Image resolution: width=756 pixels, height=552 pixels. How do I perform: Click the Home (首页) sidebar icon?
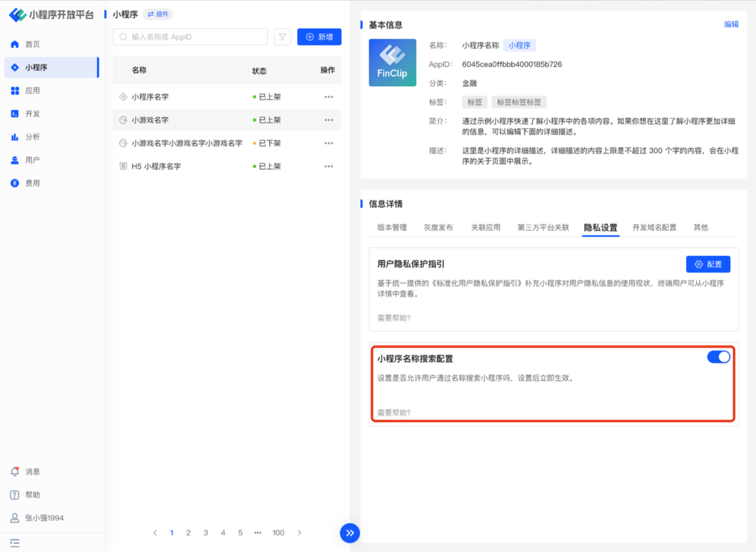coord(15,44)
